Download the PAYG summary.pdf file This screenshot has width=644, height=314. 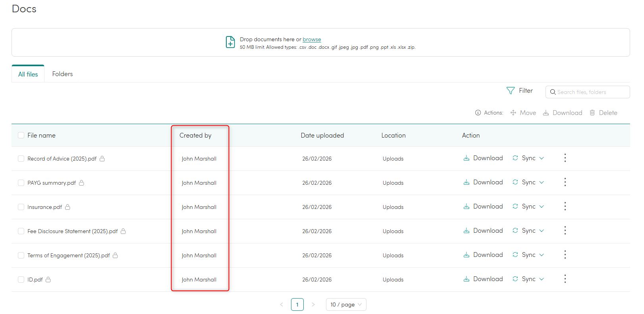click(x=483, y=182)
